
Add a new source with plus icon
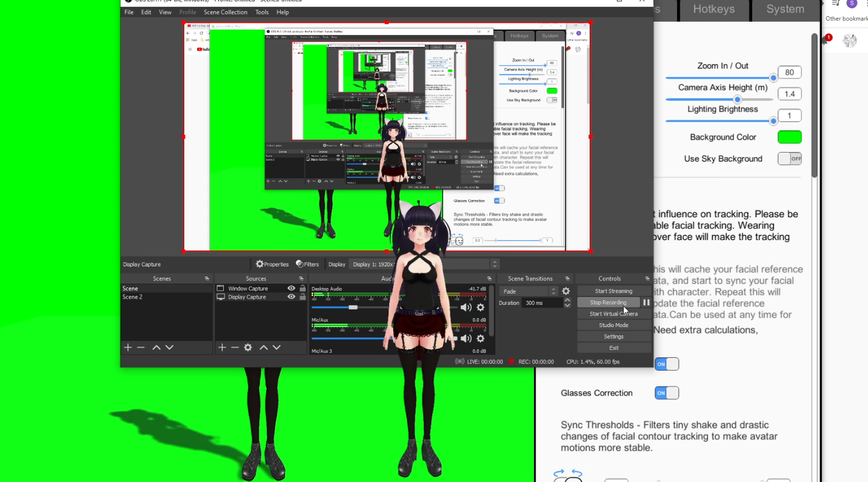(x=222, y=348)
